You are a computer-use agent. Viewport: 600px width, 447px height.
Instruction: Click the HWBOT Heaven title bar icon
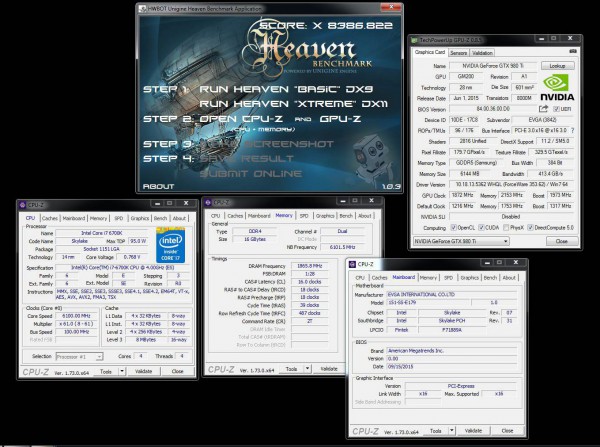point(142,8)
